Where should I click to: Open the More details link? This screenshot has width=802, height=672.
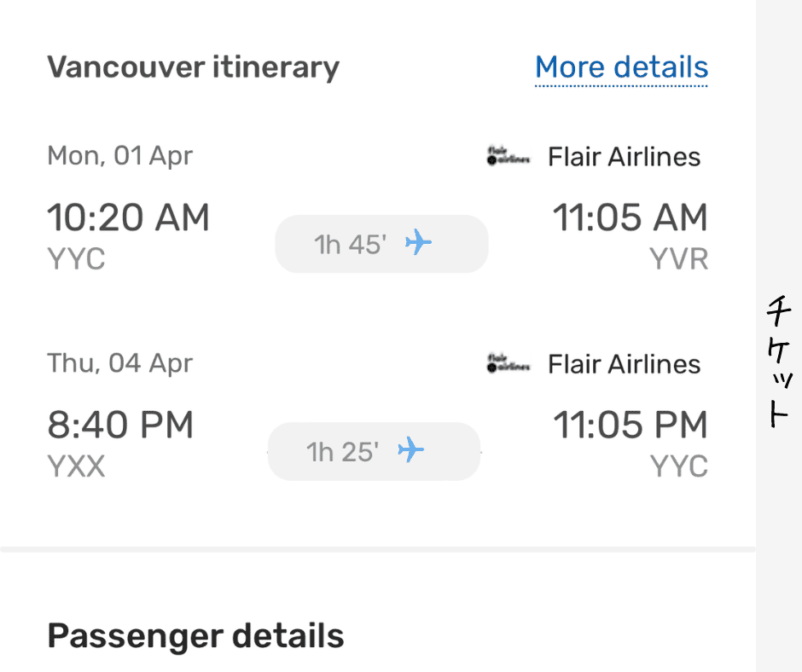click(621, 67)
